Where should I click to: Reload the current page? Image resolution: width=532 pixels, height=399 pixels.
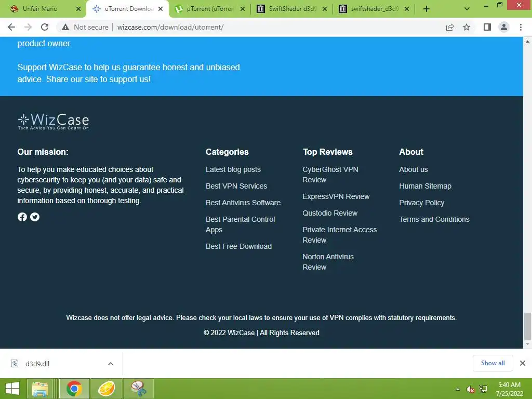click(x=45, y=27)
